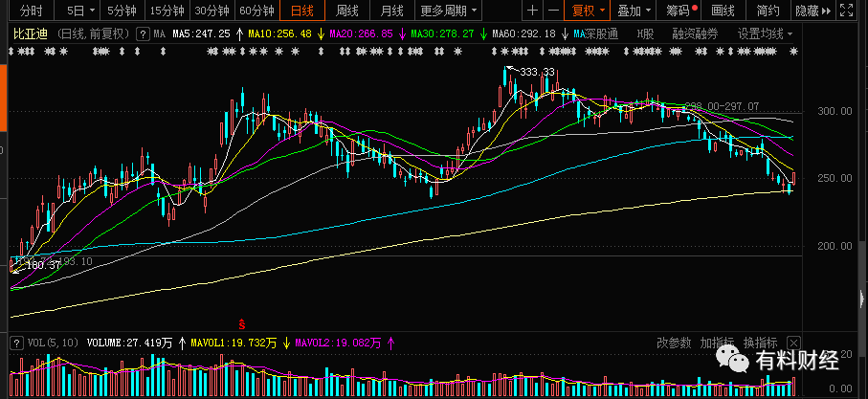The width and height of the screenshot is (868, 399).
Task: Expand the 复权 adjustment dropdown
Action: point(588,10)
